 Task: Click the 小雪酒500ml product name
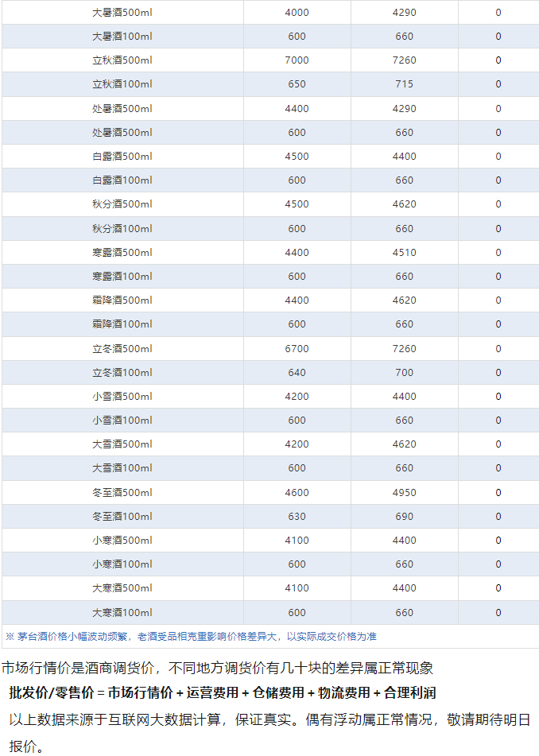pos(122,397)
